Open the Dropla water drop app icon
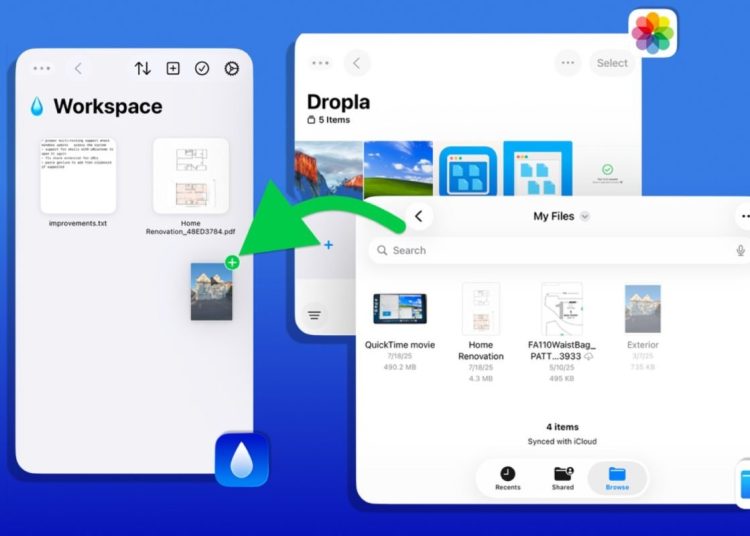This screenshot has height=536, width=750. click(242, 460)
